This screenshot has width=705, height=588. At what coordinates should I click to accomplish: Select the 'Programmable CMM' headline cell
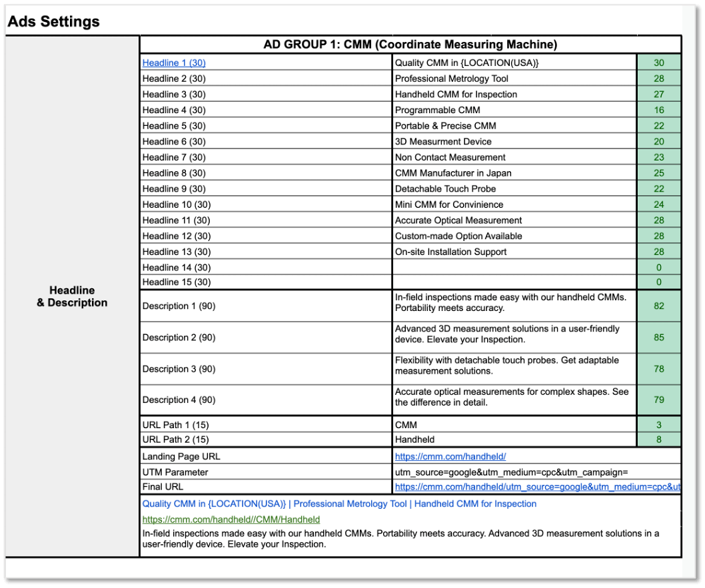514,110
